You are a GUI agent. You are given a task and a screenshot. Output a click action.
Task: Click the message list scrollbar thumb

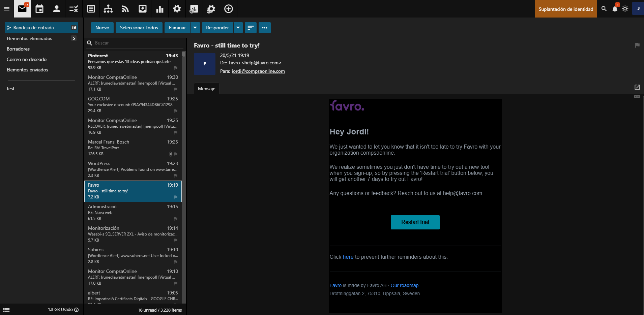(184, 54)
